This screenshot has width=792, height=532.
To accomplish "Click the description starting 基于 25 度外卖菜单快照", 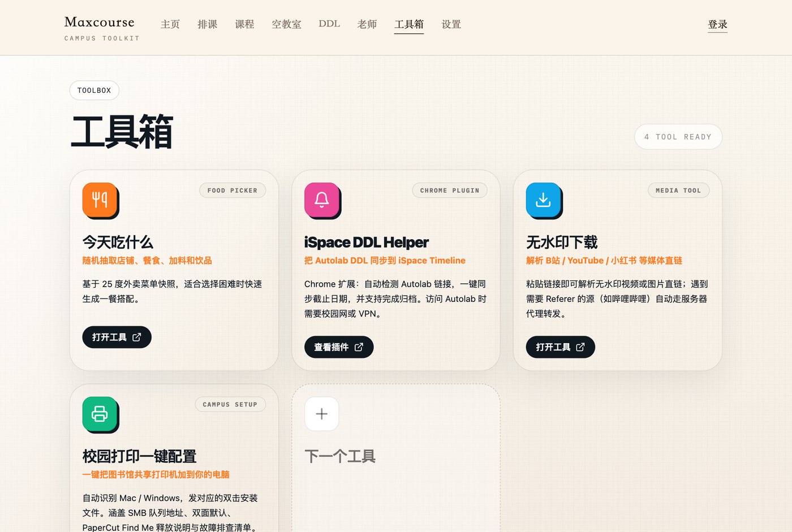I will tap(173, 291).
